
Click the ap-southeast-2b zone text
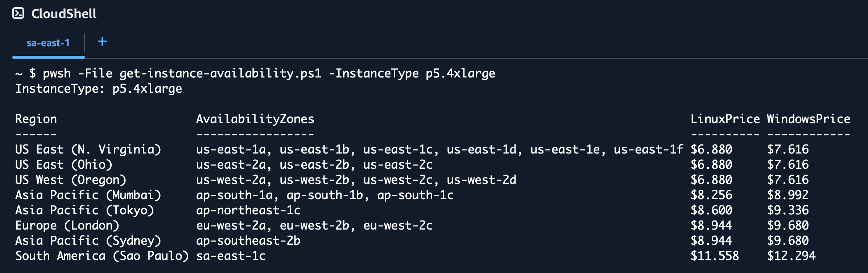click(248, 241)
